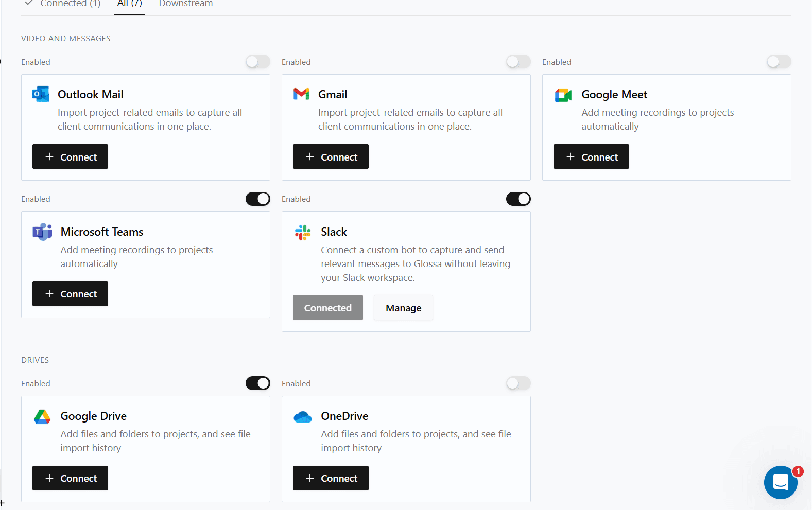
Task: Connect Microsoft Teams
Action: (x=70, y=293)
